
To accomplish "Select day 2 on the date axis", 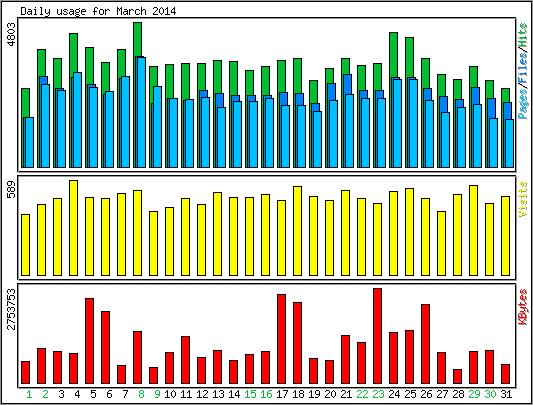I will (45, 394).
